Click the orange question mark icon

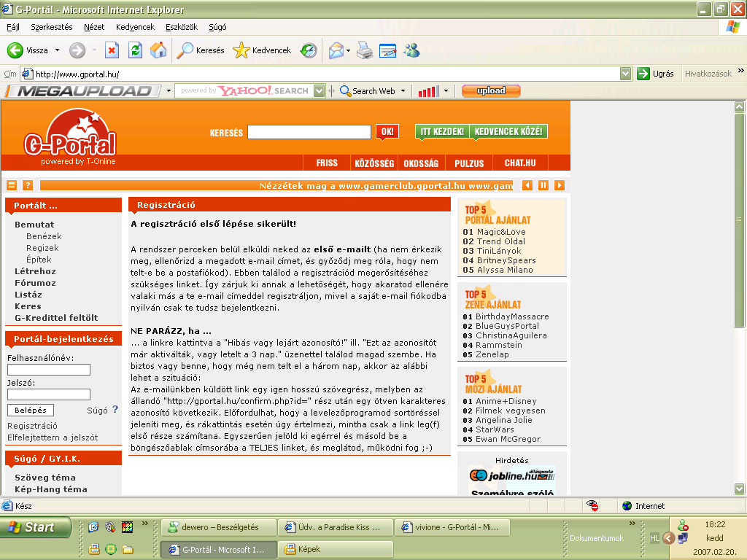(x=28, y=185)
